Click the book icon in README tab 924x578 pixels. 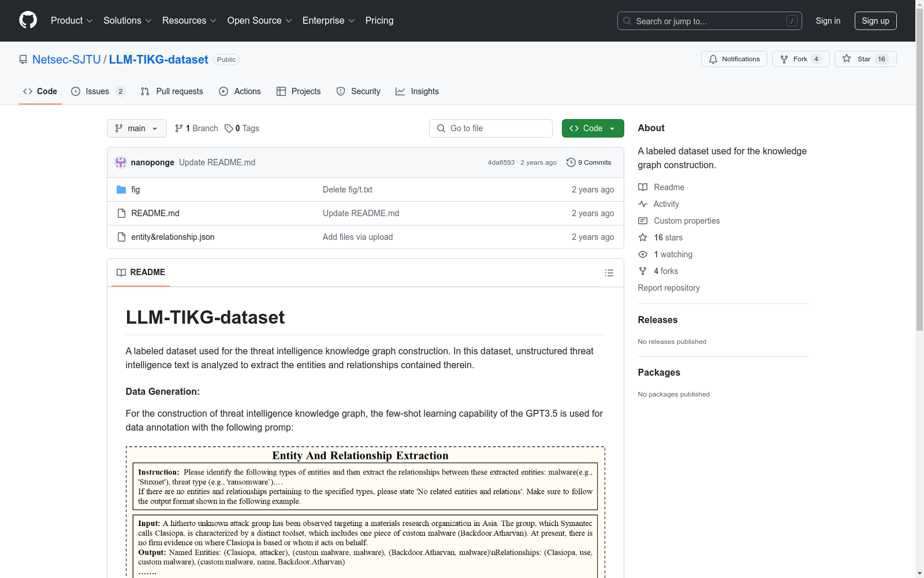pyautogui.click(x=121, y=272)
